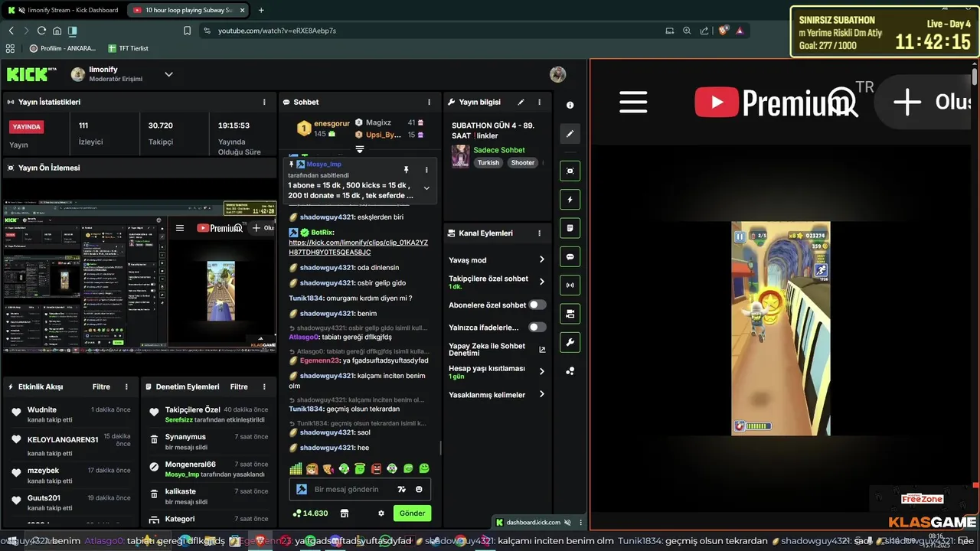Click the stream preview capture sidebar icon
The height and width of the screenshot is (551, 980).
click(x=570, y=171)
